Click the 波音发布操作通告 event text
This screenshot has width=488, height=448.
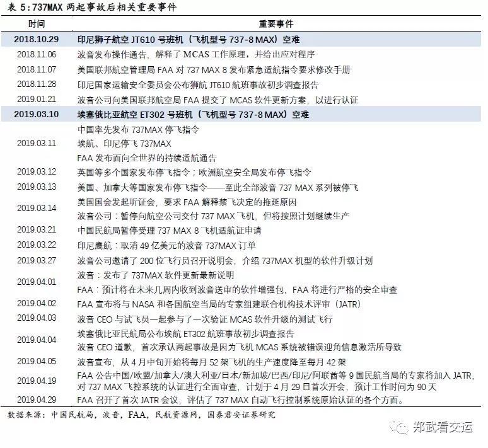[196, 54]
